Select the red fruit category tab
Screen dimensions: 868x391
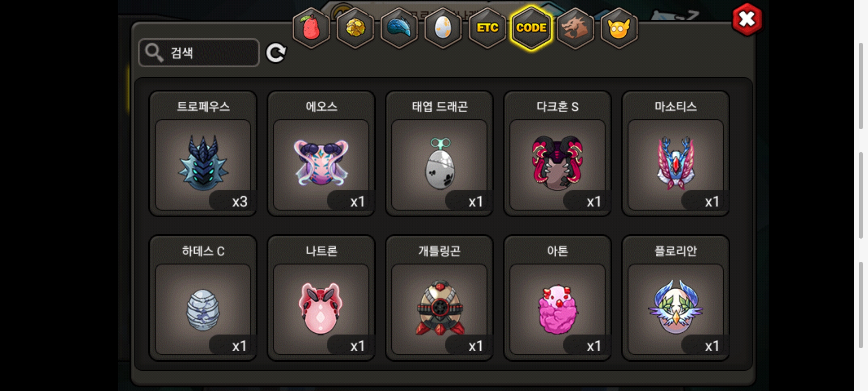tap(311, 28)
